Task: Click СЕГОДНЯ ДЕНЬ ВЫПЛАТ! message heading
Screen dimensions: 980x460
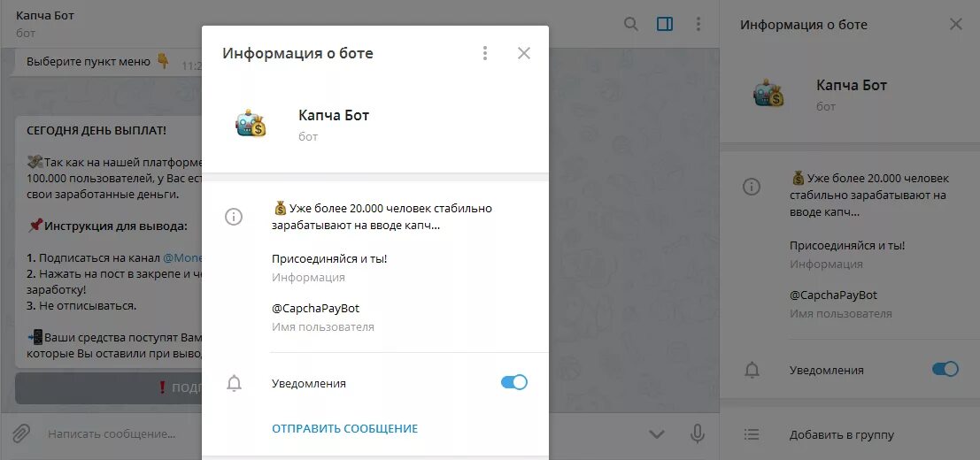Action: click(96, 130)
